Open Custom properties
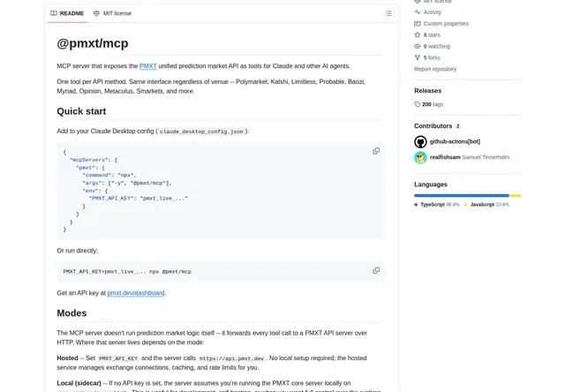This screenshot has height=392, width=565. [446, 24]
